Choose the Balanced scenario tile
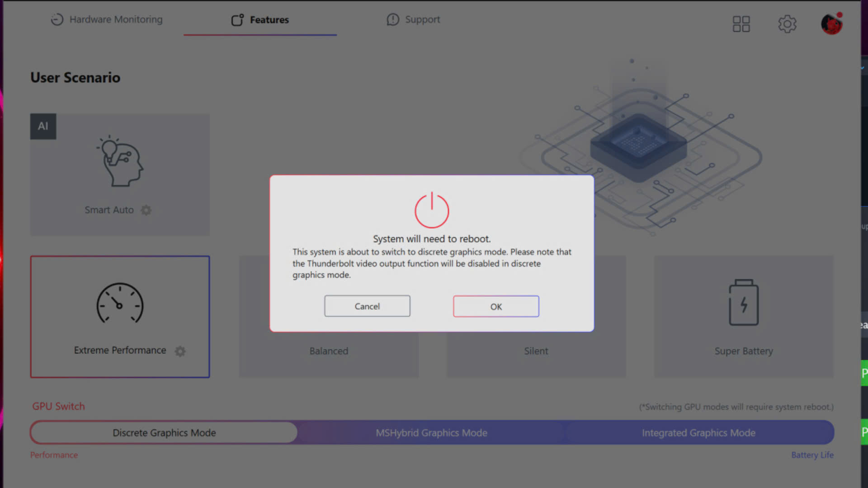868x488 pixels. tap(329, 351)
